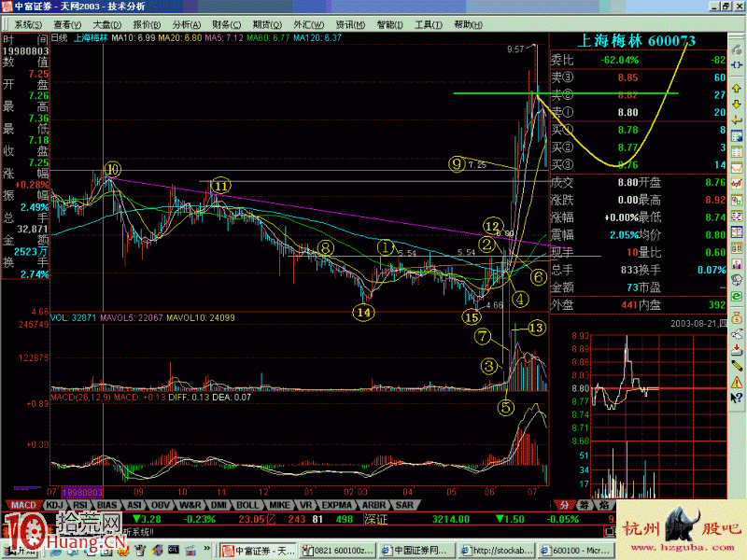This screenshot has width=747, height=560.
Task: Switch to the VR indicator tab
Action: click(305, 505)
